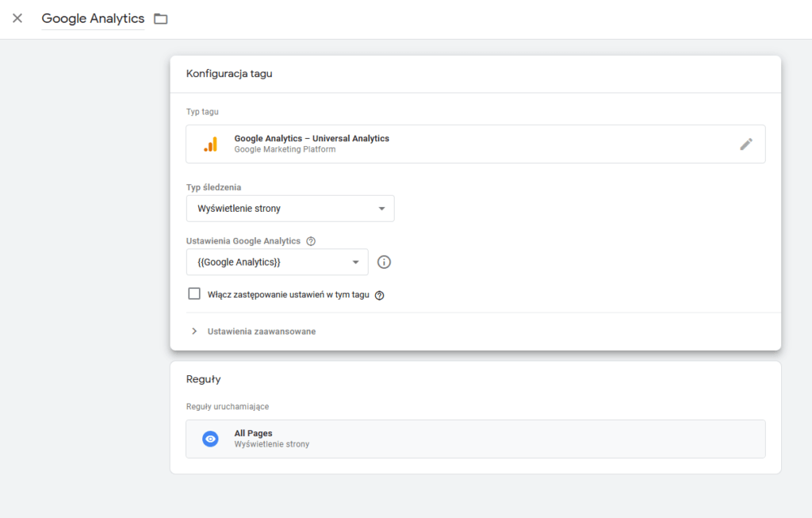Edit tag type with the pencil icon

(x=745, y=144)
